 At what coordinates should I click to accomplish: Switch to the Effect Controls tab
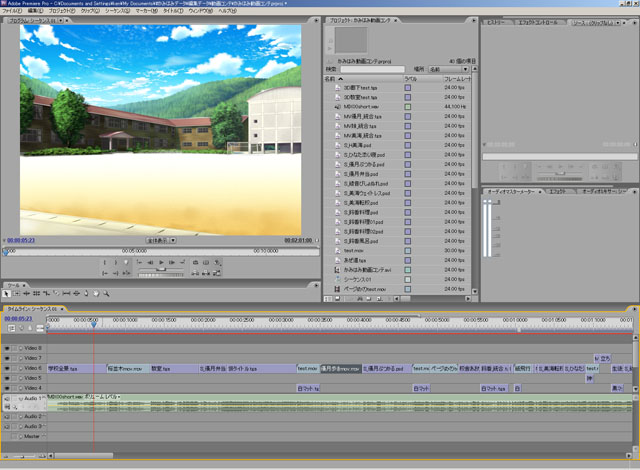[x=538, y=22]
